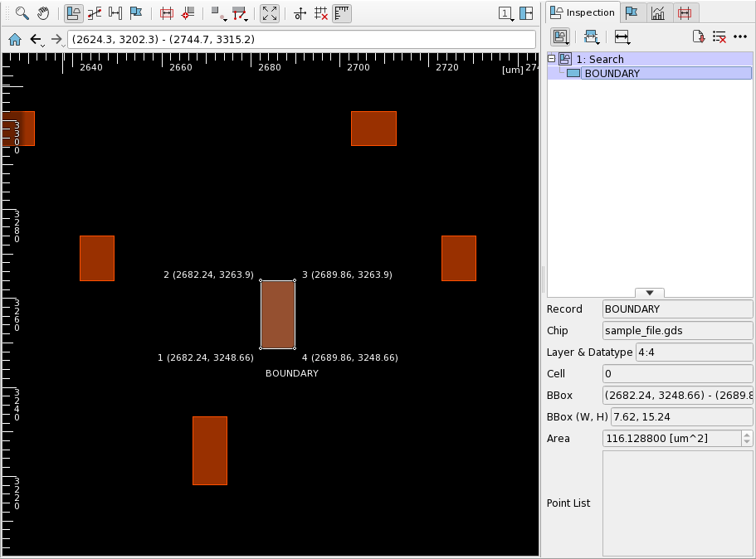Viewport: 756px width, 559px height.
Task: Choose the distance ruler tool
Action: point(115,13)
